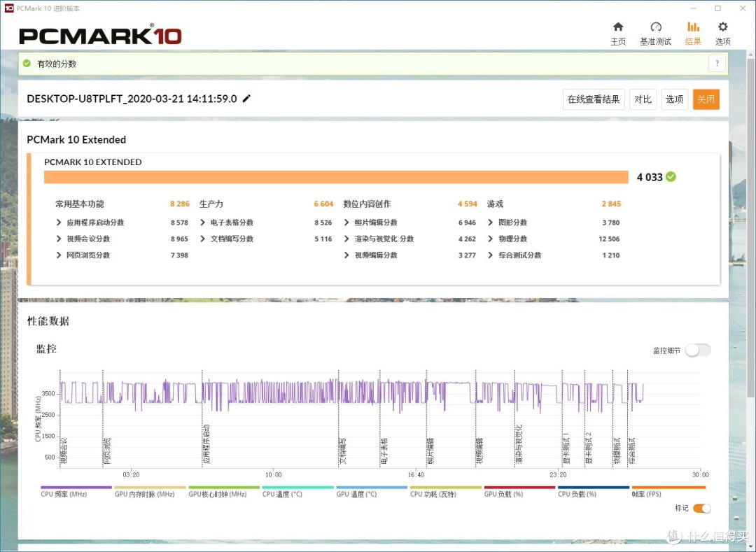The image size is (756, 552).
Task: Click the question mark help button
Action: [717, 63]
